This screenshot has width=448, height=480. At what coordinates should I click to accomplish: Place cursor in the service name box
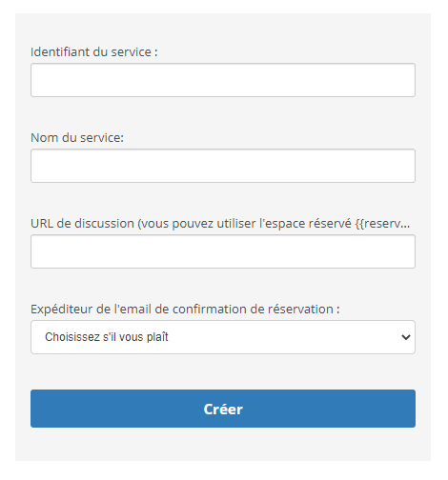pos(223,166)
